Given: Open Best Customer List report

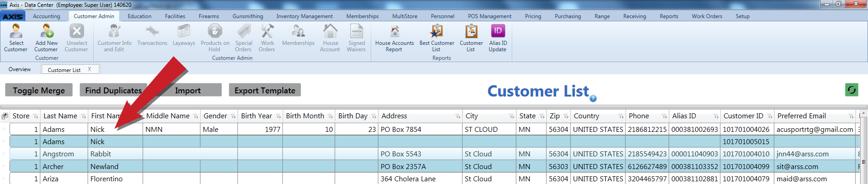Looking at the screenshot, I should [x=436, y=38].
